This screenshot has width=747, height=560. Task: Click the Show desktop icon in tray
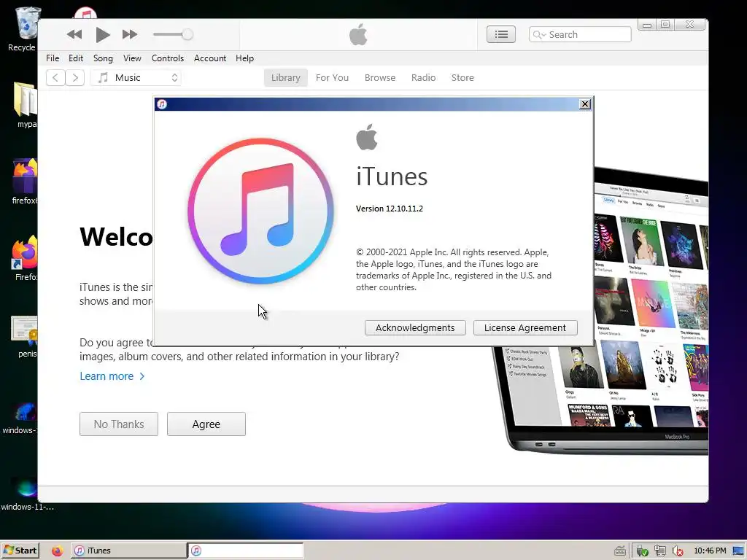pos(738,551)
